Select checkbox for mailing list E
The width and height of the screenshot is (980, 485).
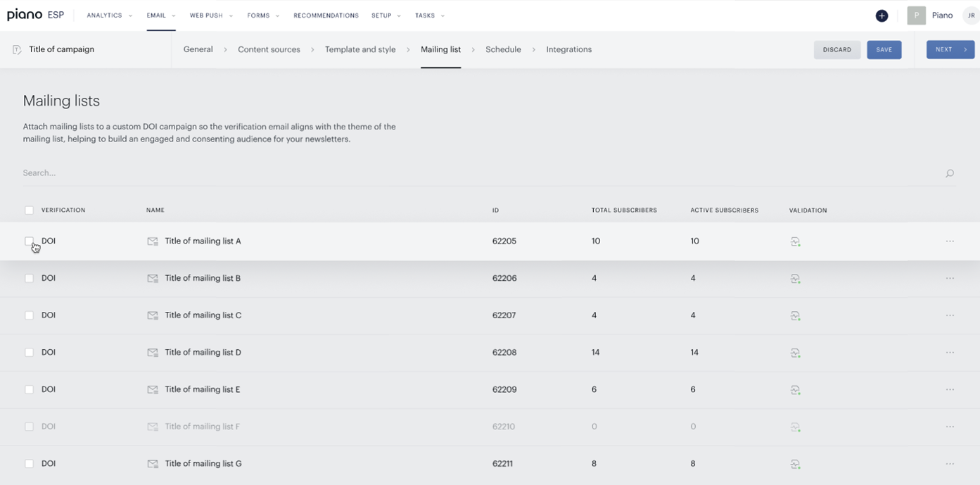29,389
